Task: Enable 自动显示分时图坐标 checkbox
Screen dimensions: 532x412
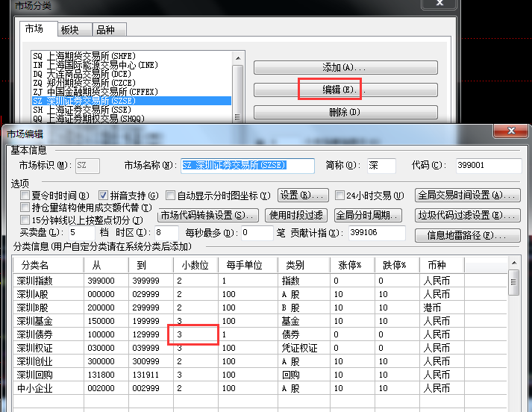Action: 170,195
